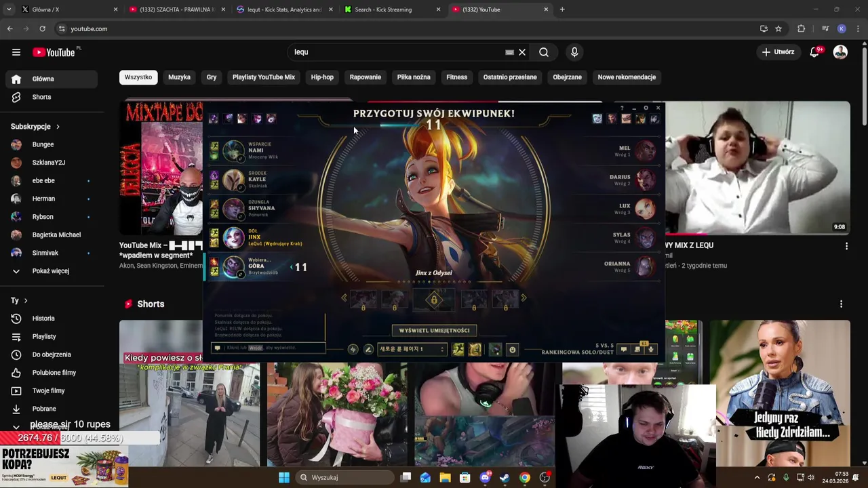
Task: Select the Gry filter chip
Action: coord(212,77)
